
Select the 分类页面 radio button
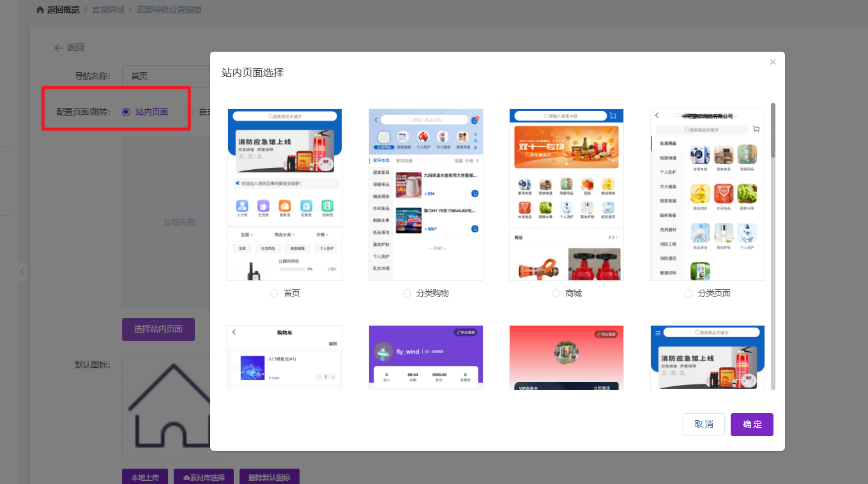[689, 294]
